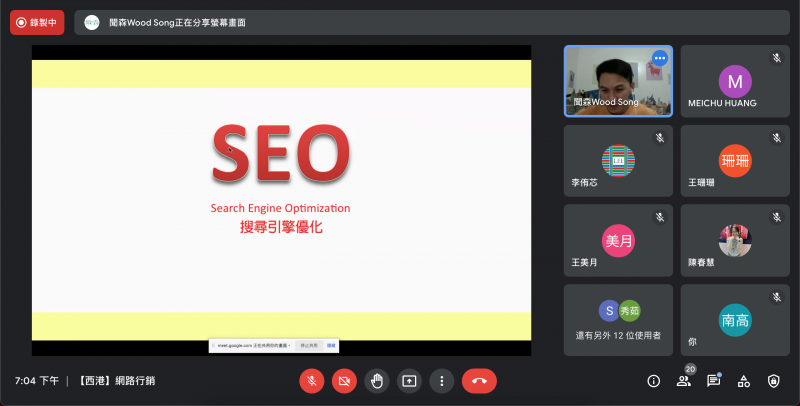The width and height of the screenshot is (800, 406).
Task: Click muted mic icon on 王美月 tile
Action: coord(660,218)
